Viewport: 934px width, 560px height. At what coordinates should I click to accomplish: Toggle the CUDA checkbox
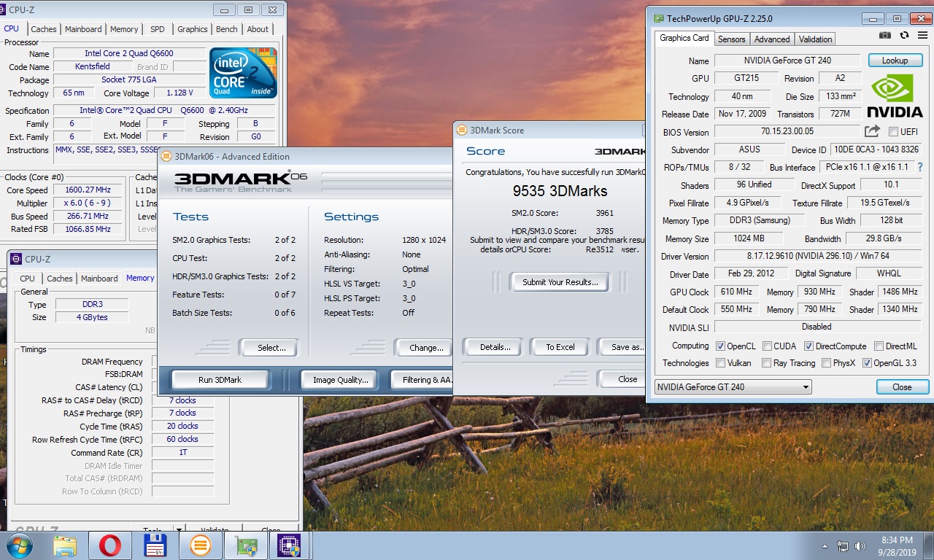(767, 346)
